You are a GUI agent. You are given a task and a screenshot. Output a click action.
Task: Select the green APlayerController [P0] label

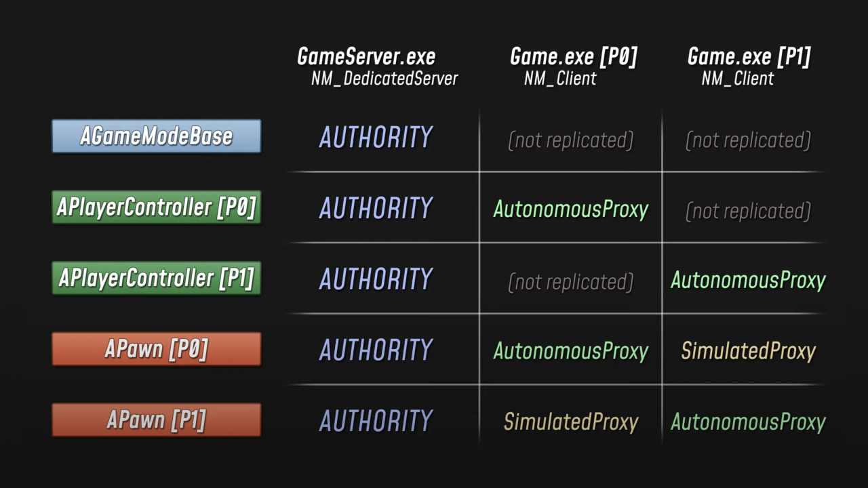[x=156, y=207]
